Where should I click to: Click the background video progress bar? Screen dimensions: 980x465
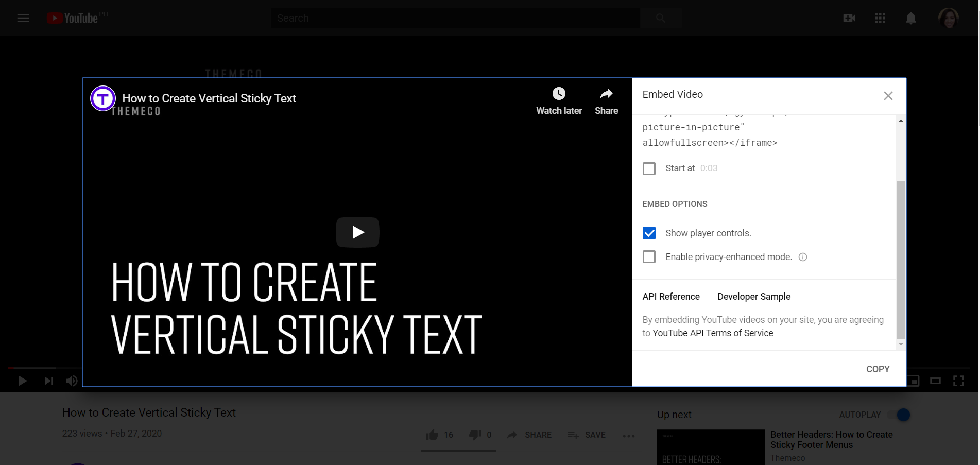click(488, 368)
